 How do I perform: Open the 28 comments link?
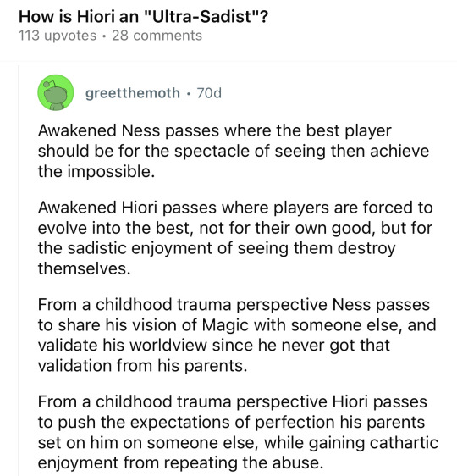[157, 36]
